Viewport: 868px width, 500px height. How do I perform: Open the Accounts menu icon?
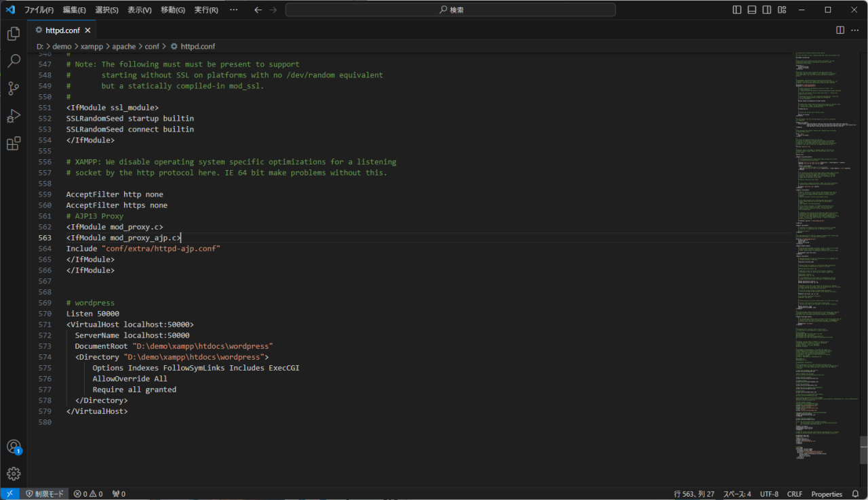point(14,446)
